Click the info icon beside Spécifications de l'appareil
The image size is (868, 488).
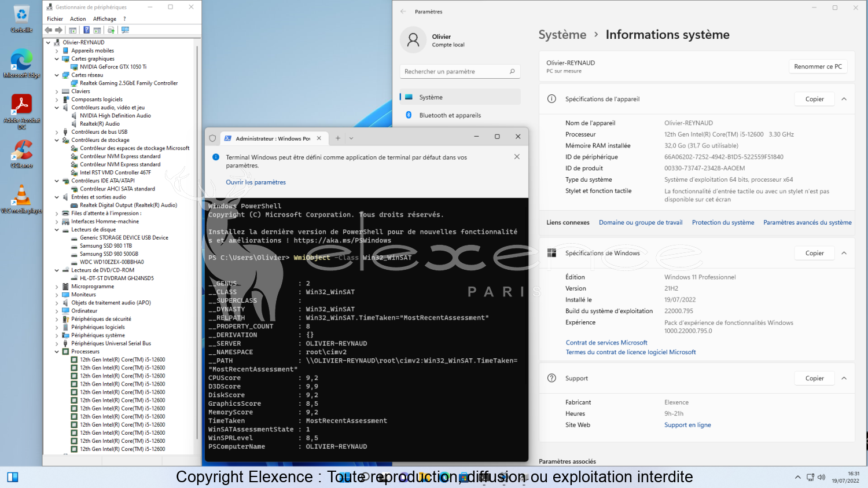552,99
